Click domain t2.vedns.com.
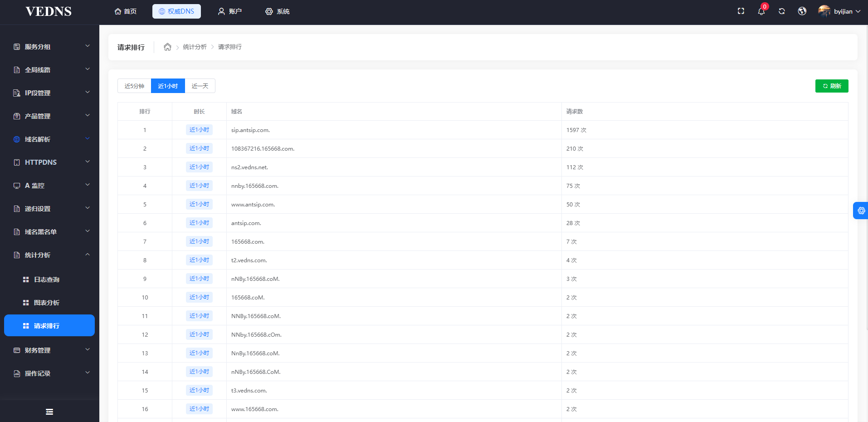 249,260
